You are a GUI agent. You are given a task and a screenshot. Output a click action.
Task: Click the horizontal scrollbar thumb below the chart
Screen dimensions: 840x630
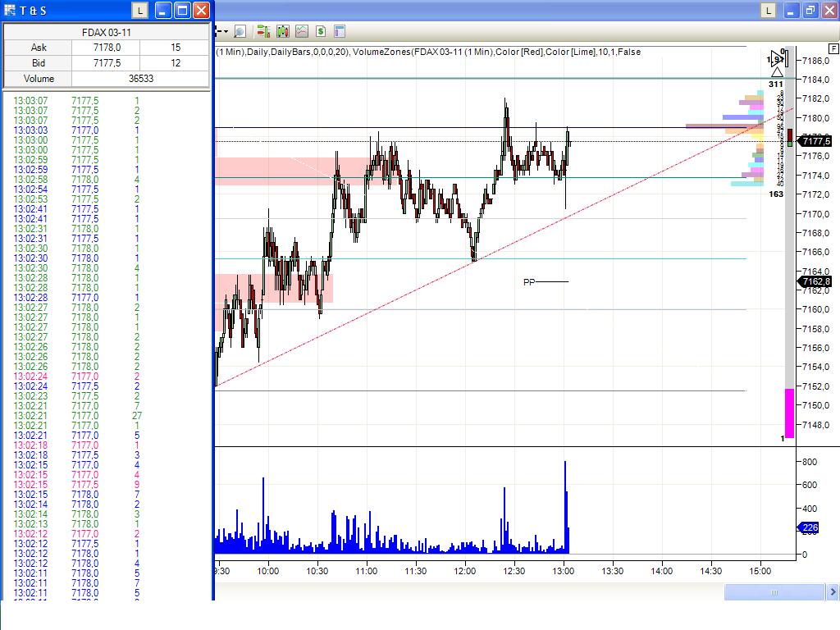[774, 591]
